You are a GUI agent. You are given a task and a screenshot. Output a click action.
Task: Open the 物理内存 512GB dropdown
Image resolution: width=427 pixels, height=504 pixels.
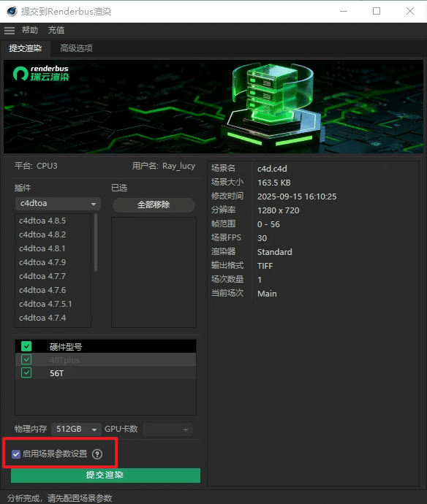(x=76, y=429)
